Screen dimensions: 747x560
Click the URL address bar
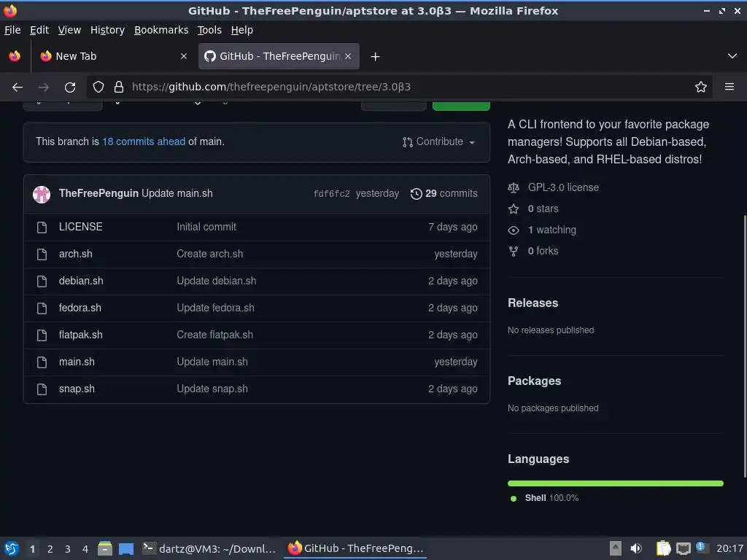pos(400,87)
